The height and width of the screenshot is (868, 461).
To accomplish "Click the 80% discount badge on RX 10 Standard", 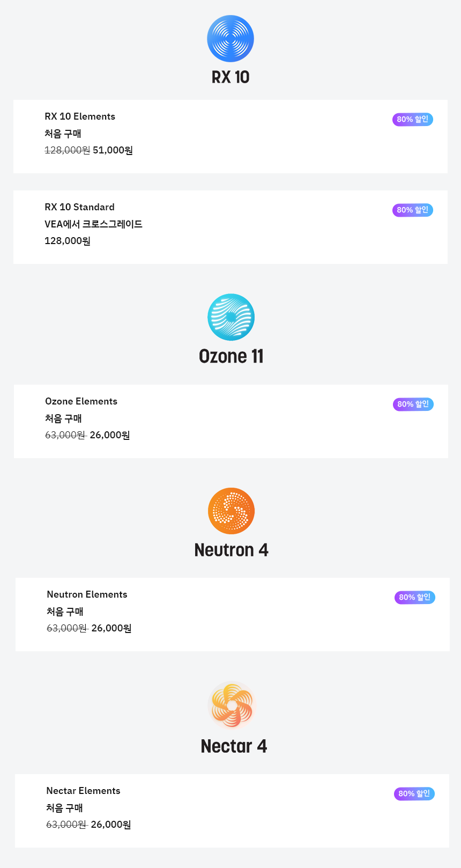I will click(413, 210).
